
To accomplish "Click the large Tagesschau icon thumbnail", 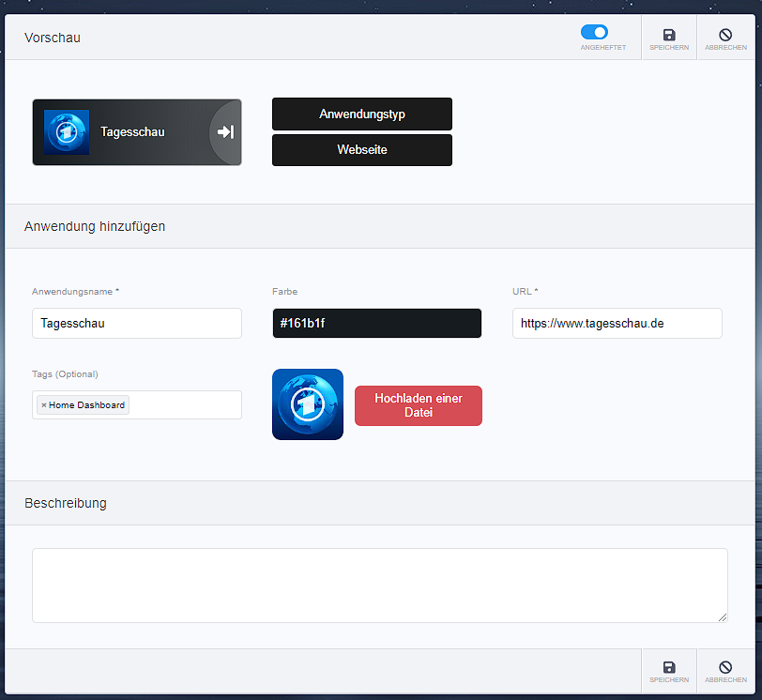I will point(307,404).
